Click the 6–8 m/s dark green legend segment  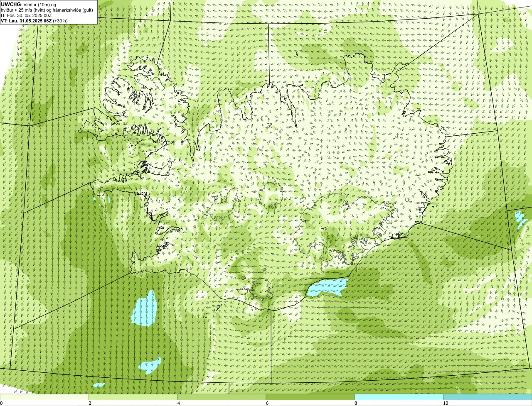tap(310, 397)
